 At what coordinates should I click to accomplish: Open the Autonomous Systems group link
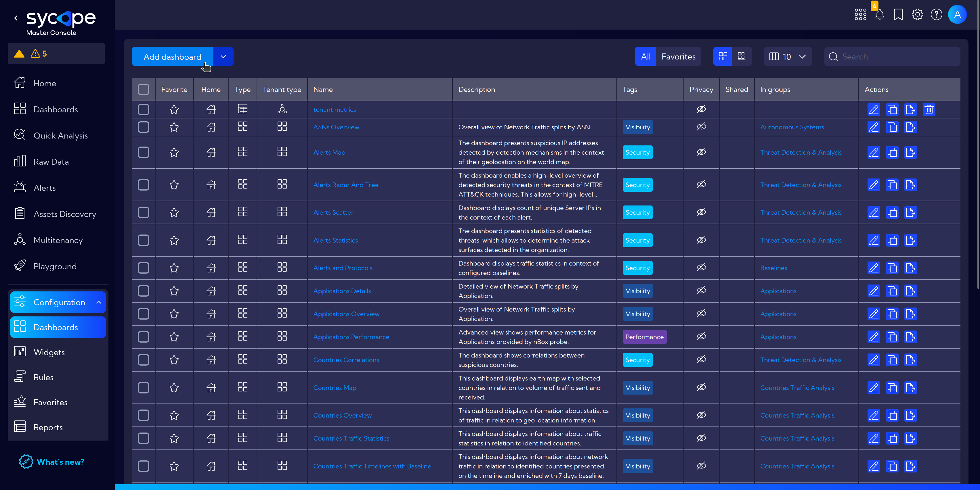(x=792, y=127)
